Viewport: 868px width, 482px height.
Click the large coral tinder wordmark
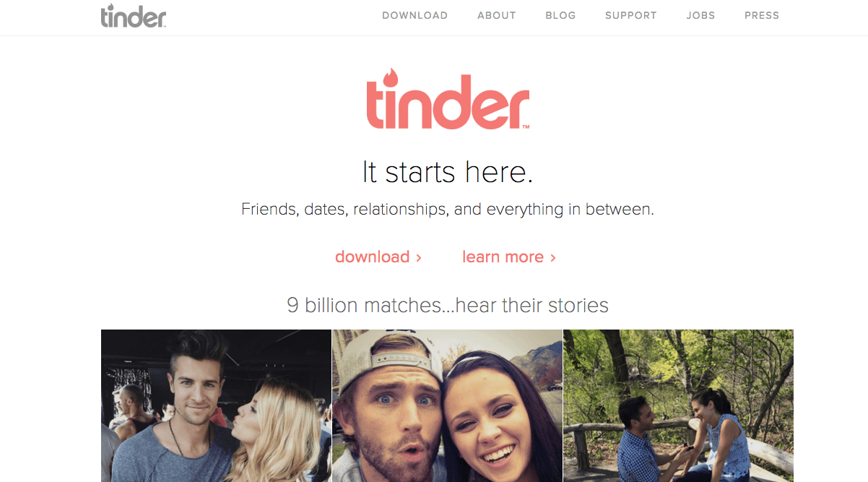448,99
